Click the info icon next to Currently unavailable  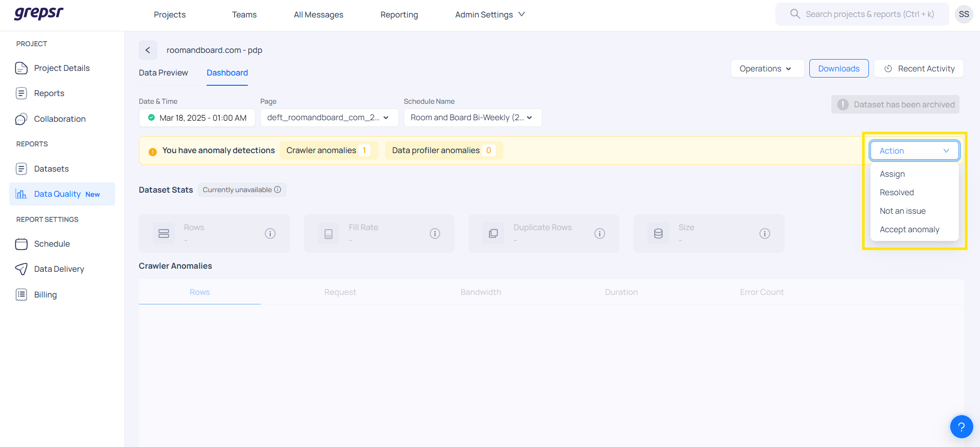pos(278,190)
